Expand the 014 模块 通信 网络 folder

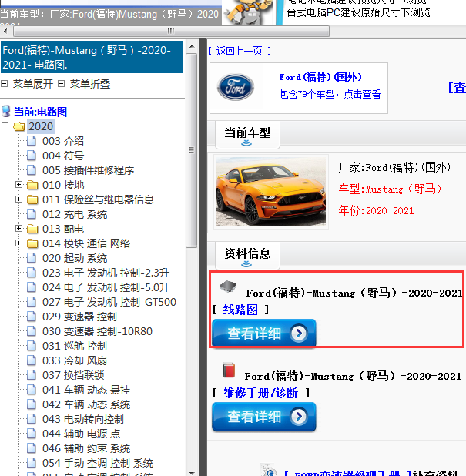click(x=18, y=243)
